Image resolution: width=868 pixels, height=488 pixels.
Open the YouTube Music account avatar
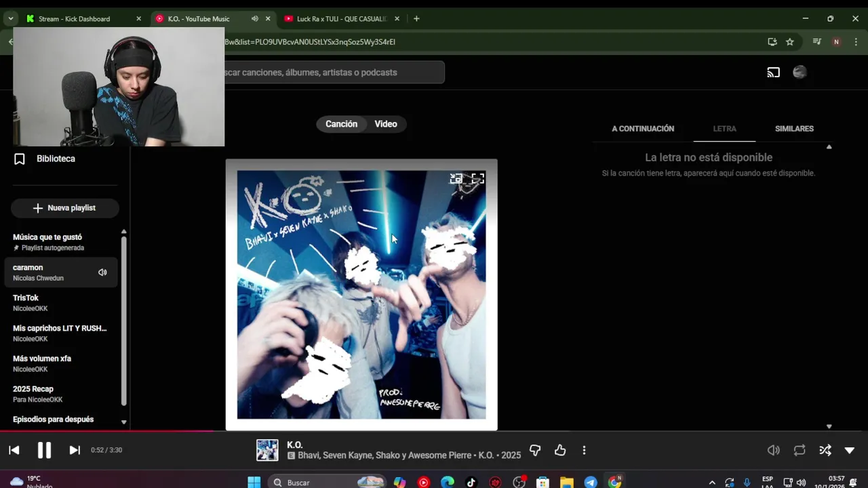pos(800,73)
